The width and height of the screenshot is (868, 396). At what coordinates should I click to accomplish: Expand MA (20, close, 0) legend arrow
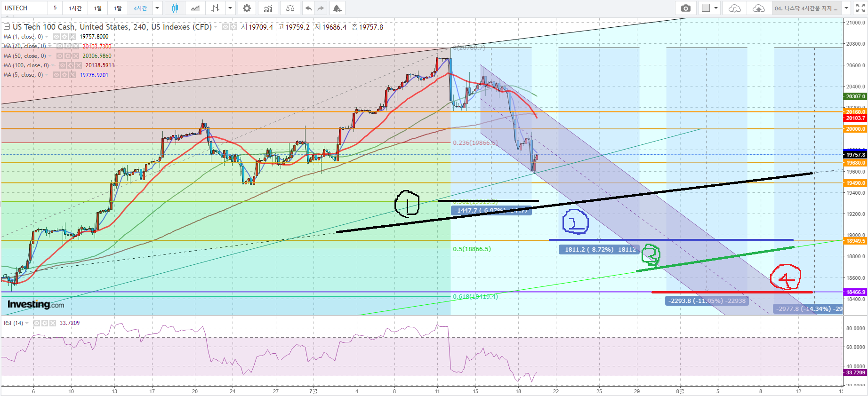coord(50,46)
